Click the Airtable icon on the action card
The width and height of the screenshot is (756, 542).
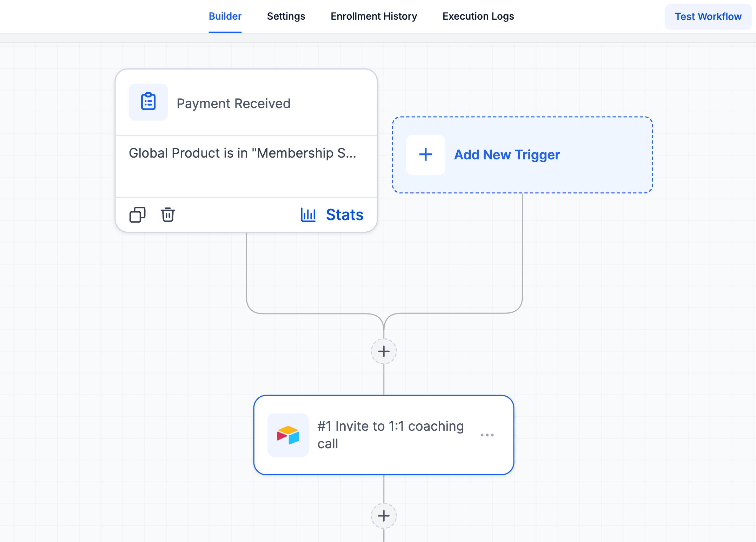pos(288,435)
